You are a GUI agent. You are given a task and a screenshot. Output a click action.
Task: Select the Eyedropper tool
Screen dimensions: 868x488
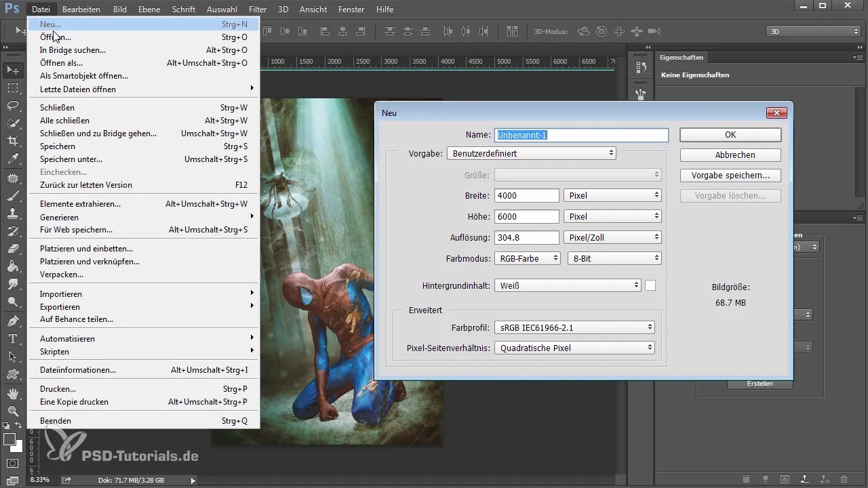coord(12,159)
